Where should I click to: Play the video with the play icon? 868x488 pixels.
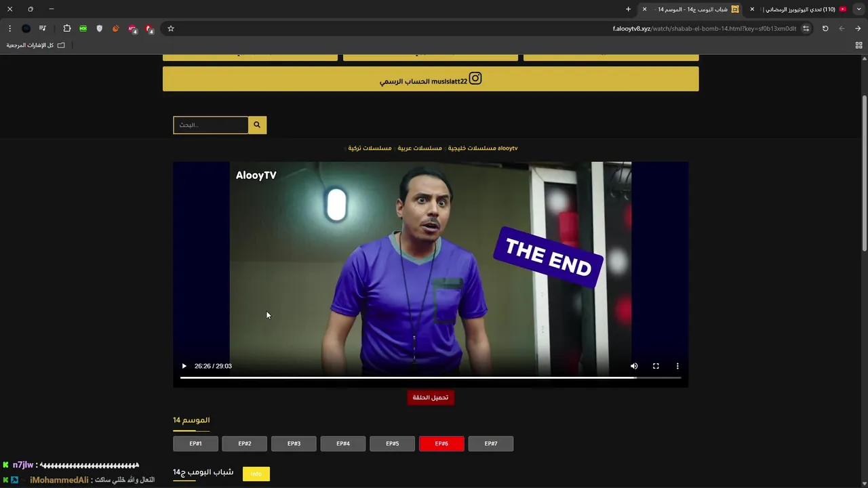184,366
